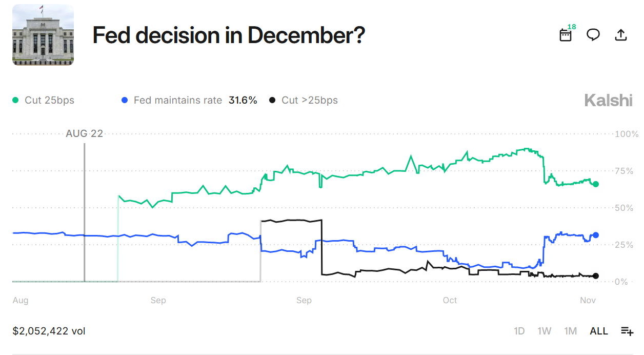
Task: Click the green endpoint dot on chart
Action: pyautogui.click(x=596, y=184)
